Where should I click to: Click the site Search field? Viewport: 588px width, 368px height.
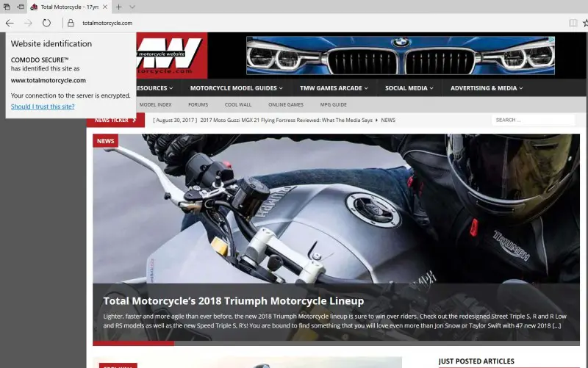point(533,120)
